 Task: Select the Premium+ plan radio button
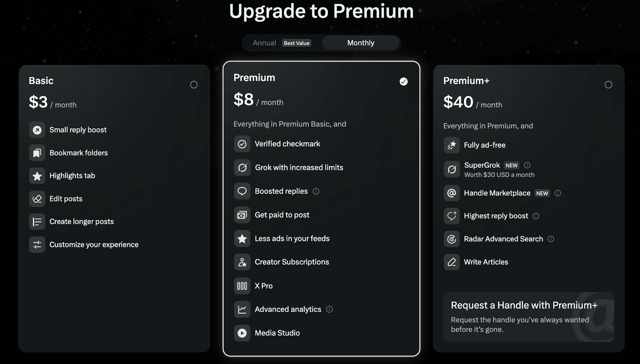(x=609, y=85)
